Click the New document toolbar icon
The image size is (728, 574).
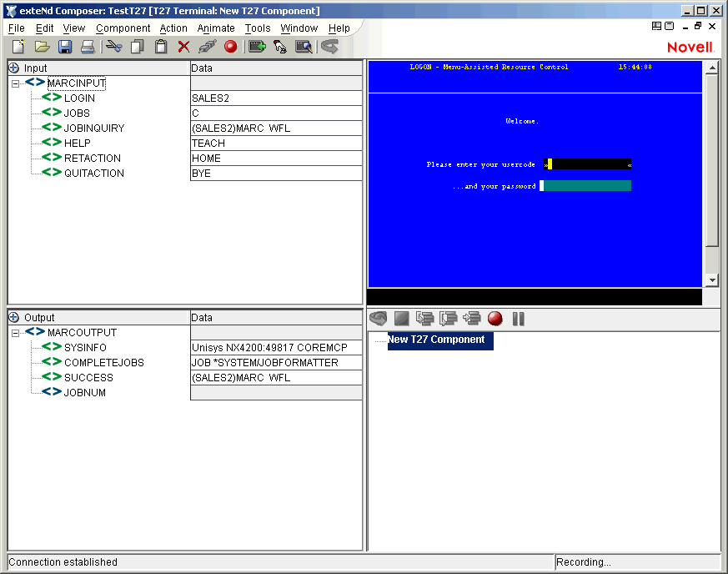point(18,47)
